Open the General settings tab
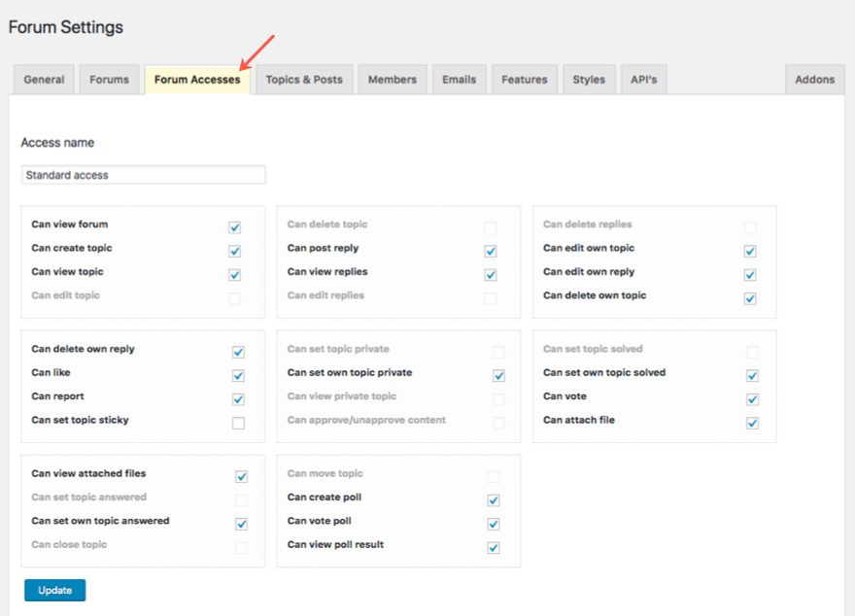Viewport: 855px width, 616px height. [44, 80]
